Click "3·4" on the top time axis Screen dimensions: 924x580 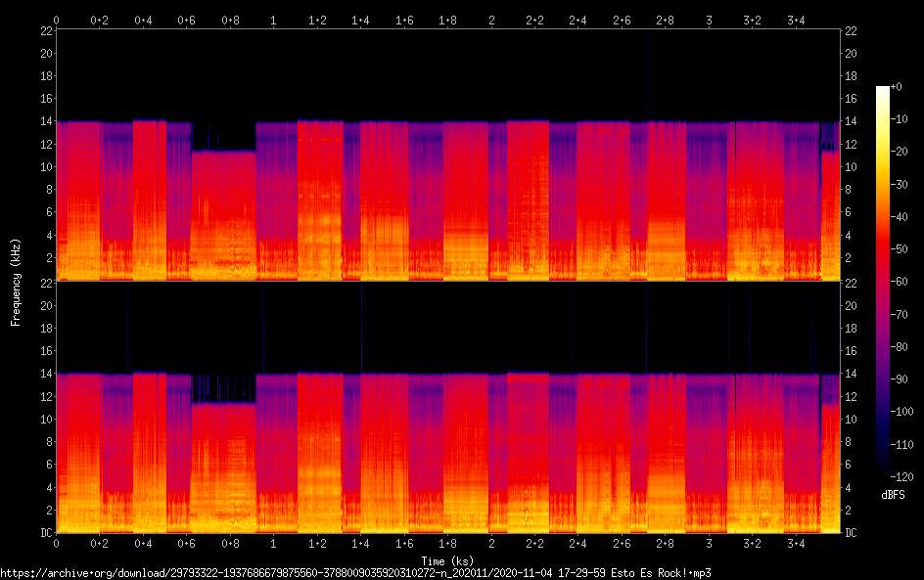[x=796, y=20]
